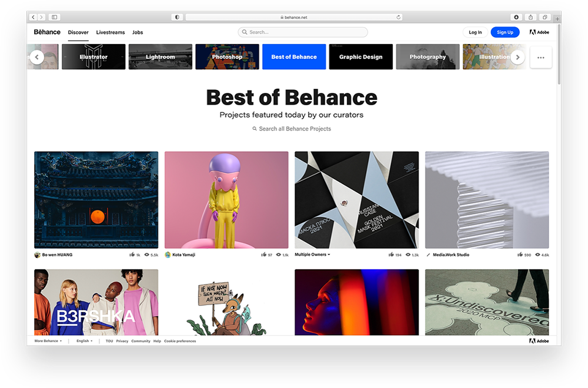Add a new tab with plus icon

point(557,18)
